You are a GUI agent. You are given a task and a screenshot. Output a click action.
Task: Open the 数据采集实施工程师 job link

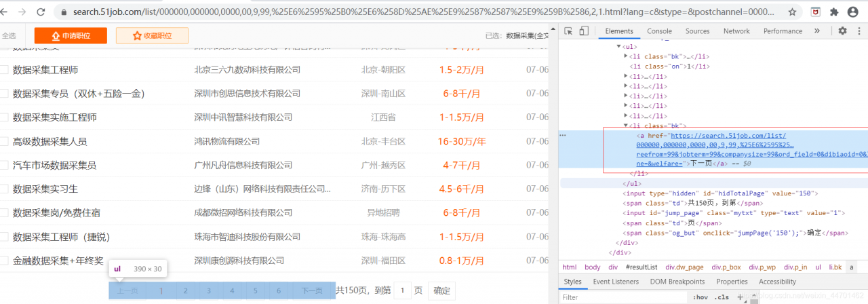pos(55,117)
